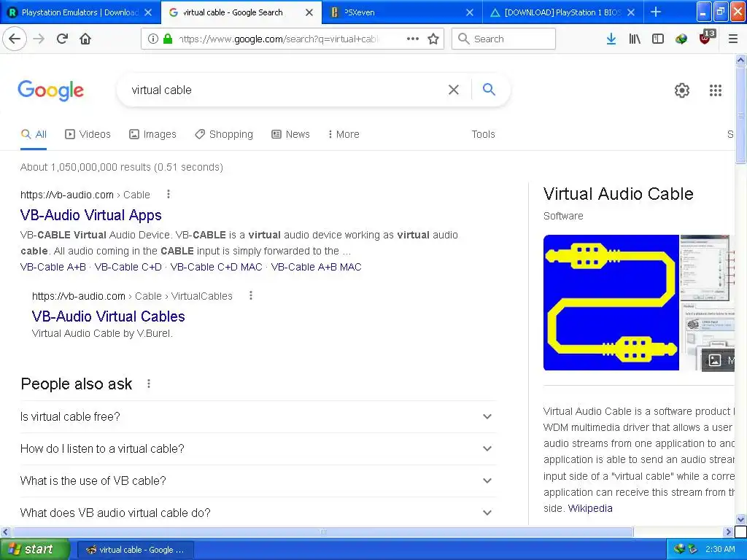Open the uBlock shield icon showing 13
Screen dimensions: 747x560
[706, 38]
